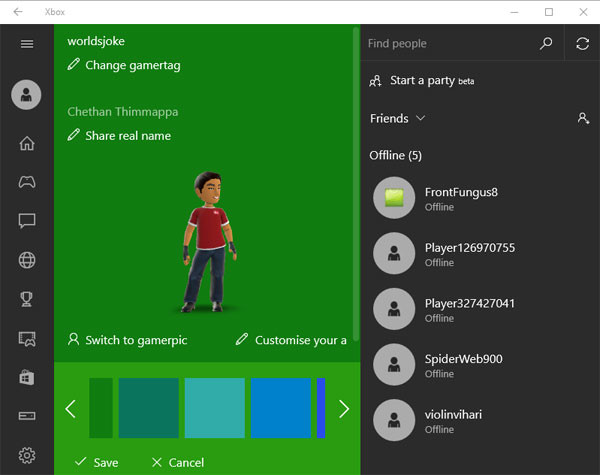This screenshot has height=475, width=600.
Task: Open Game DVR icon in sidebar
Action: pos(27,339)
